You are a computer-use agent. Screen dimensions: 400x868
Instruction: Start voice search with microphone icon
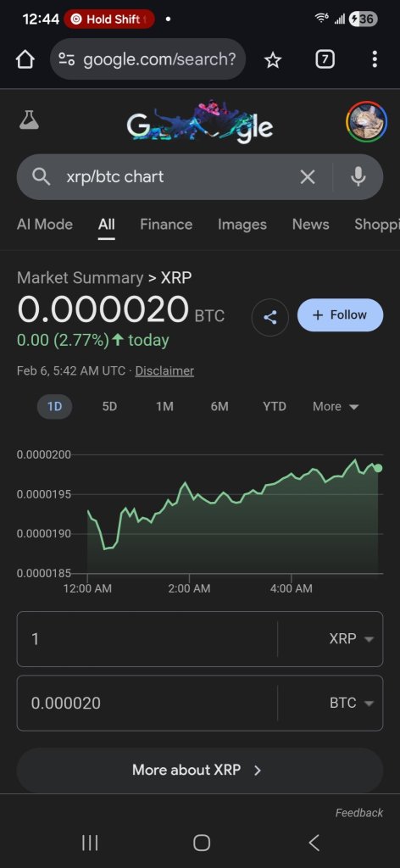coord(358,177)
